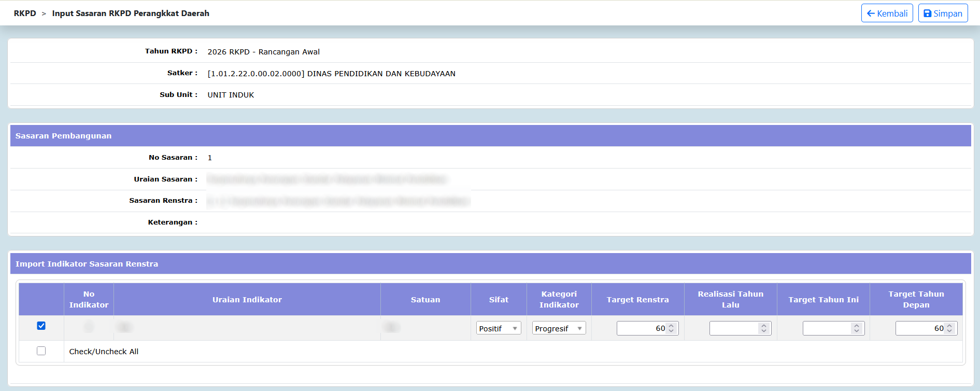This screenshot has width=980, height=391.
Task: Click inside the Target Renstra number field
Action: click(x=641, y=328)
